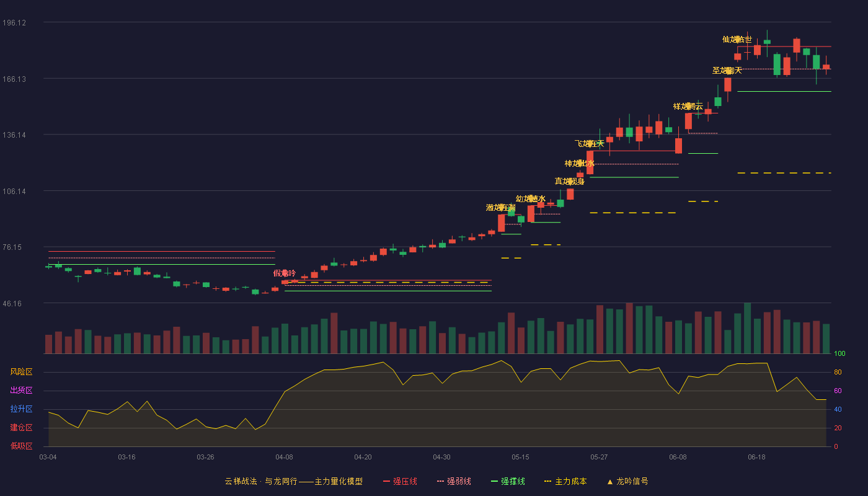Toggle the 强撑线 legend entry
Viewport: 868px width, 496px height.
point(508,481)
